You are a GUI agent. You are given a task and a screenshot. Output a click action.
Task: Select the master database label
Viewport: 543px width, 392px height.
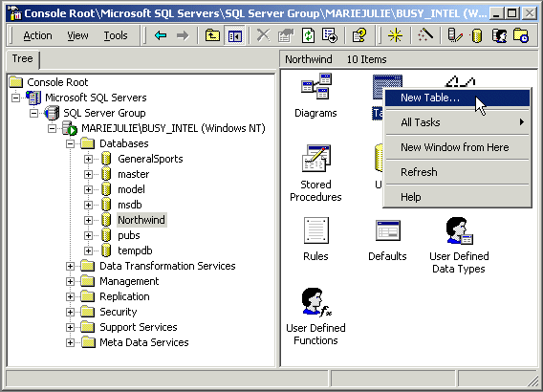tap(134, 174)
